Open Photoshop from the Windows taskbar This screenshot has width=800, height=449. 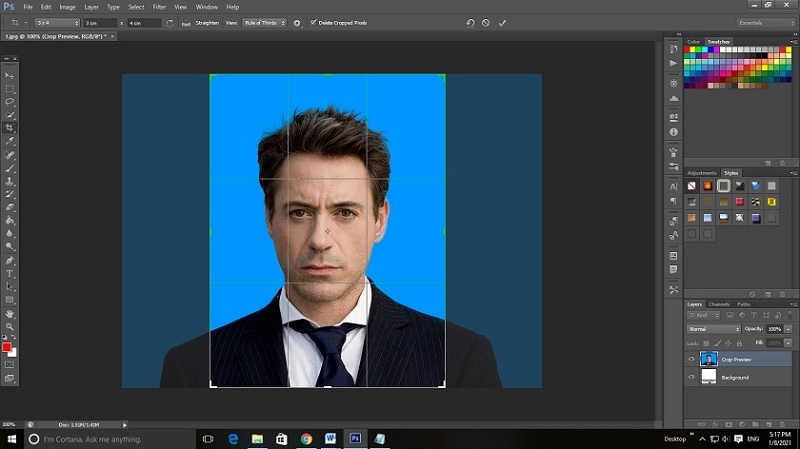point(355,438)
